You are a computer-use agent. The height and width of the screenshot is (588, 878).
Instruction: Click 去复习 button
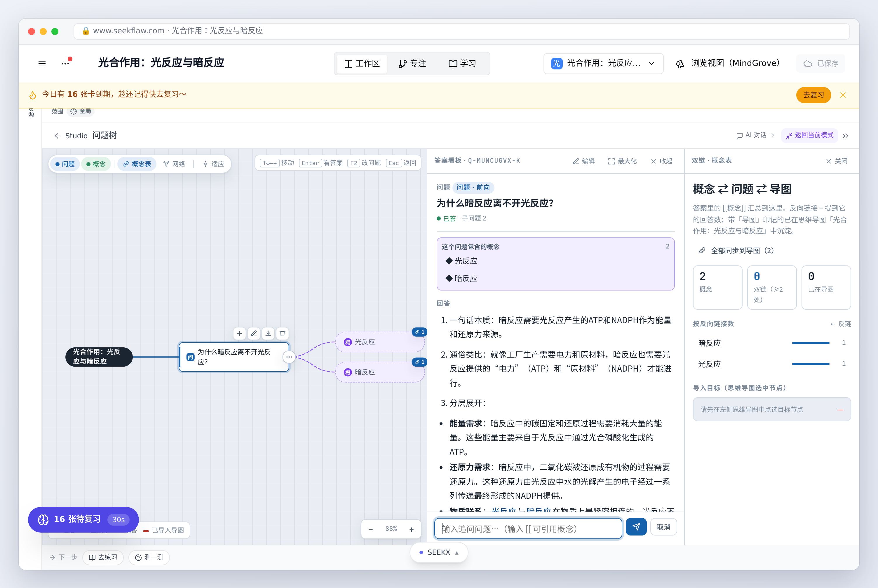[813, 95]
